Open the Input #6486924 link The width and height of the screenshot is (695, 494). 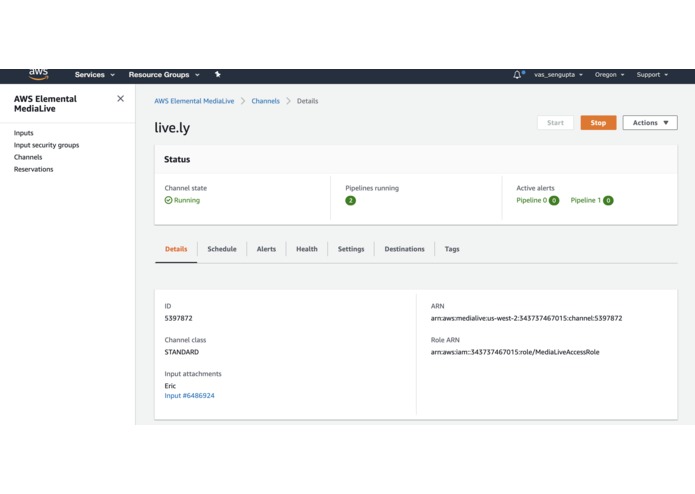coord(189,396)
